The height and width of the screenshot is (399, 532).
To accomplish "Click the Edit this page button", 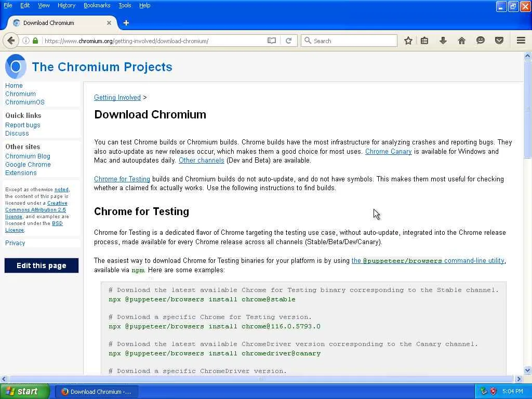I will [42, 265].
